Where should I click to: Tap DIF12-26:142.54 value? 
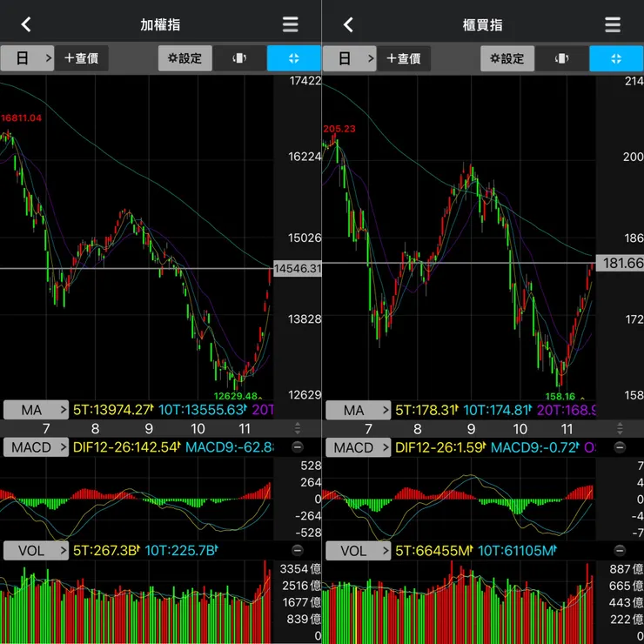tap(127, 447)
